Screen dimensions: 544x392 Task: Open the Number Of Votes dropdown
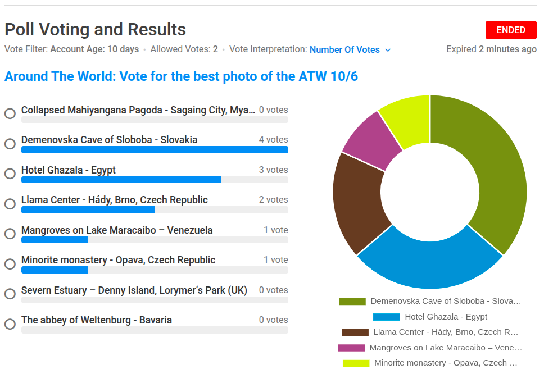(x=344, y=49)
